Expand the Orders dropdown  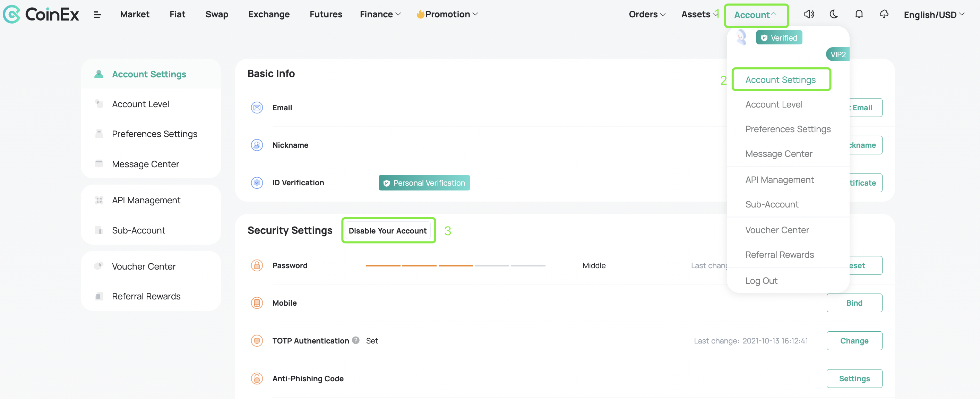pyautogui.click(x=647, y=15)
